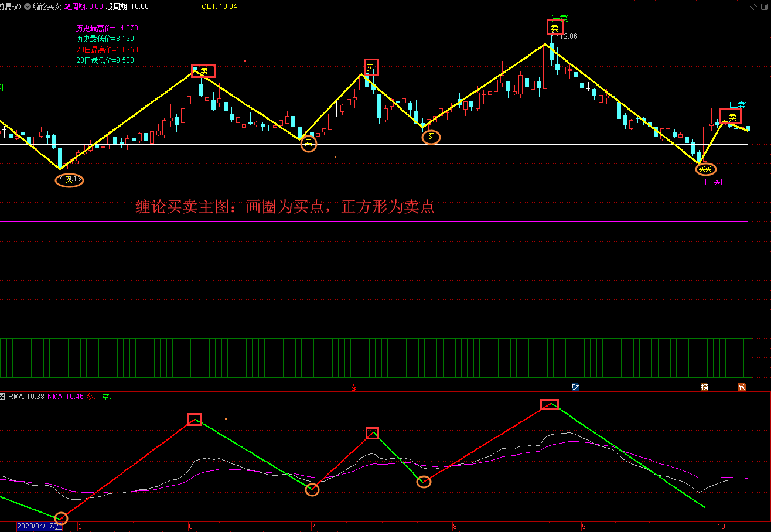Click the month 7 axis label
This screenshot has height=532, width=771.
(313, 526)
